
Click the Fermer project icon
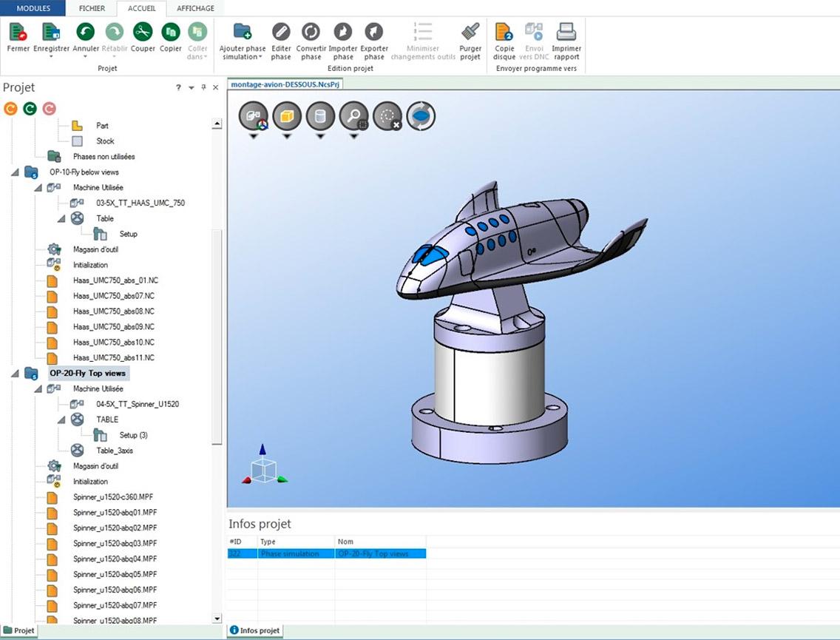point(18,32)
